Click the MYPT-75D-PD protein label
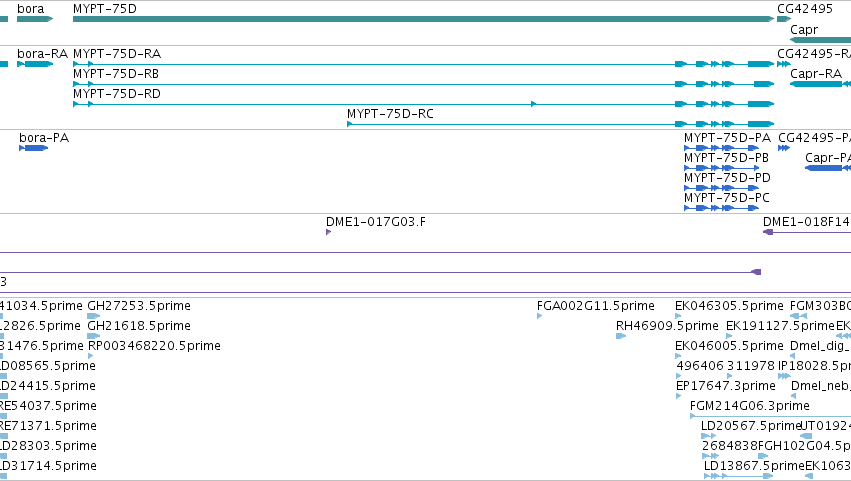 727,178
